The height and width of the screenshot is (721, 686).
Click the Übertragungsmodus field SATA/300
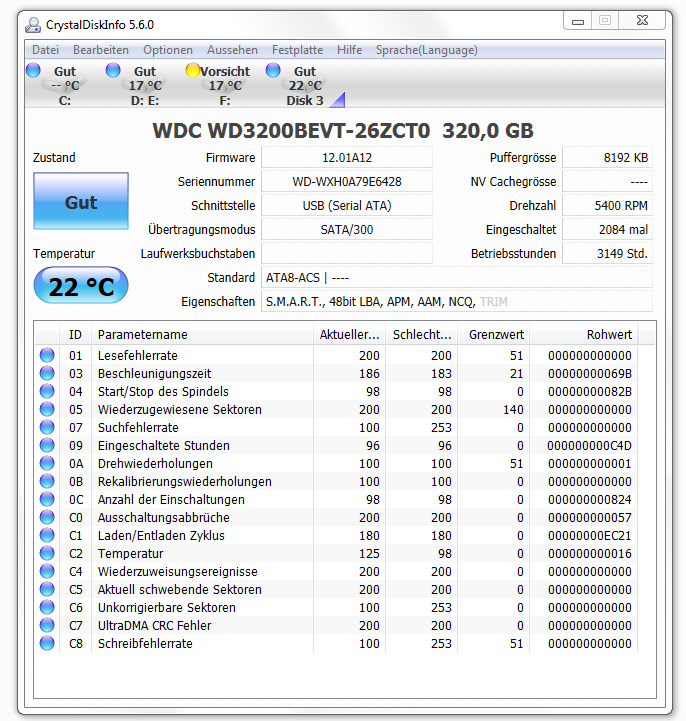(347, 229)
